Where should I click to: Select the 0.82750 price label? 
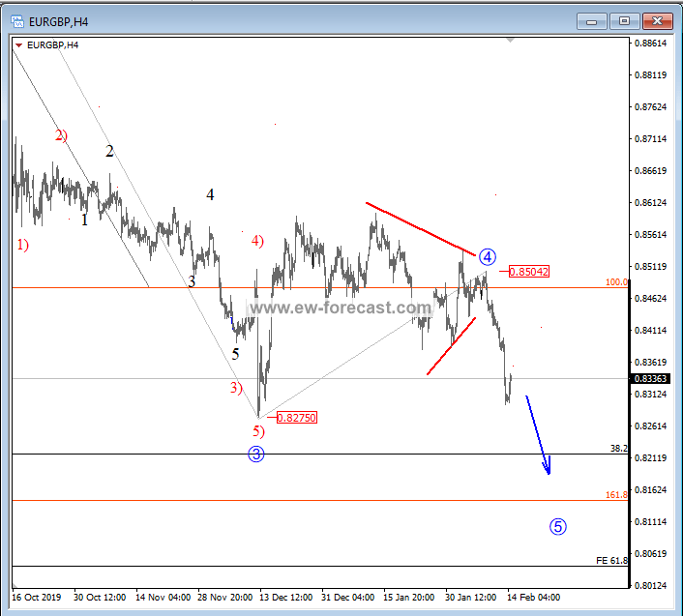coord(296,417)
